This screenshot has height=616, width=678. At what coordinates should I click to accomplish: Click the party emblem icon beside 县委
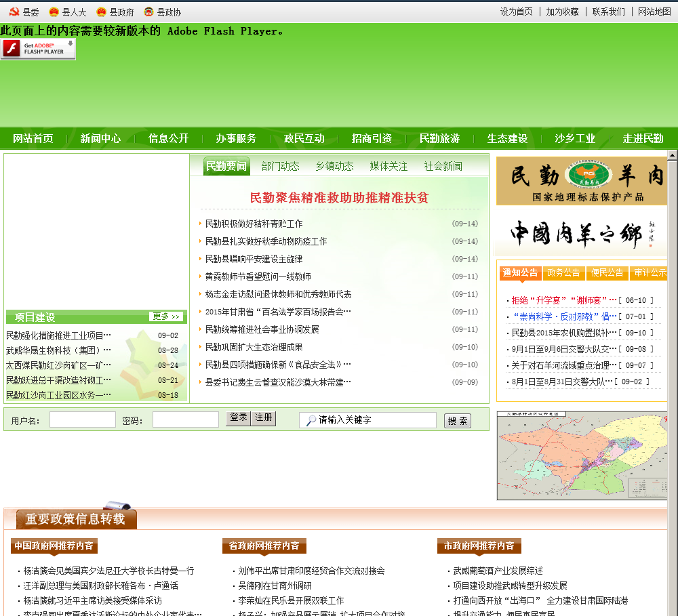click(14, 12)
